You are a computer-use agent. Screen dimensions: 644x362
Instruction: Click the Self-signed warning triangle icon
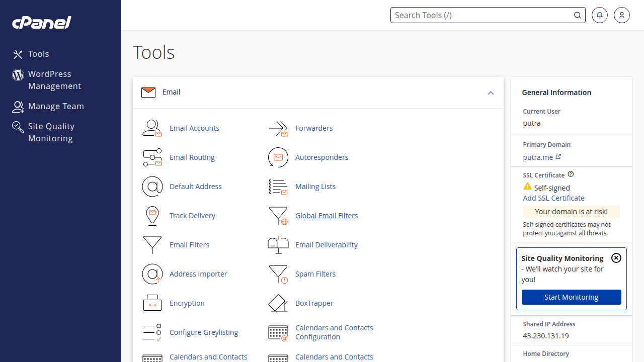[527, 187]
